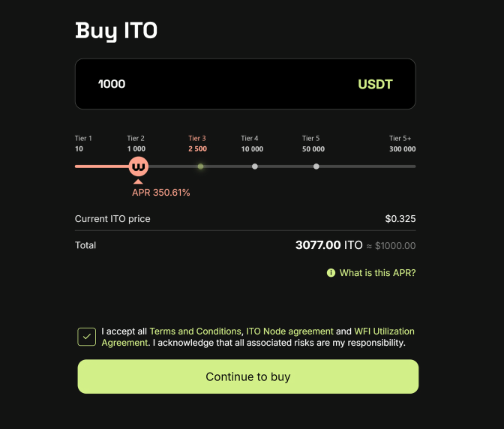Open the Terms and Conditions link
The height and width of the screenshot is (429, 504).
click(196, 331)
